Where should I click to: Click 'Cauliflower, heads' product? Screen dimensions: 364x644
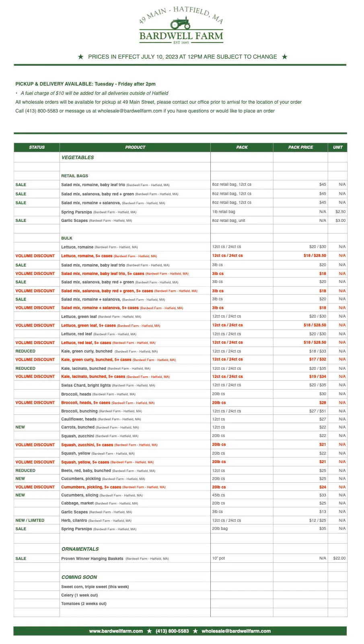tap(101, 419)
